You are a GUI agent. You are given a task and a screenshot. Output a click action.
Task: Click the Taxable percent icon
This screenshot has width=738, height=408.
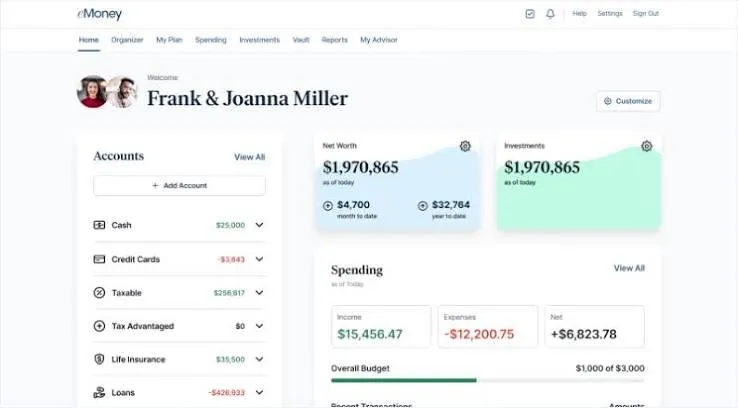click(x=99, y=293)
